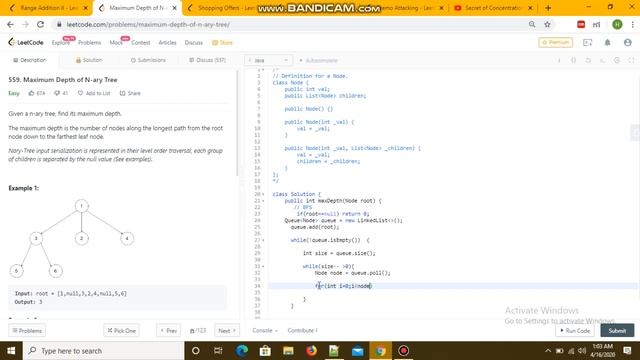The width and height of the screenshot is (640, 360).
Task: Open the Store link
Action: pos(222,42)
